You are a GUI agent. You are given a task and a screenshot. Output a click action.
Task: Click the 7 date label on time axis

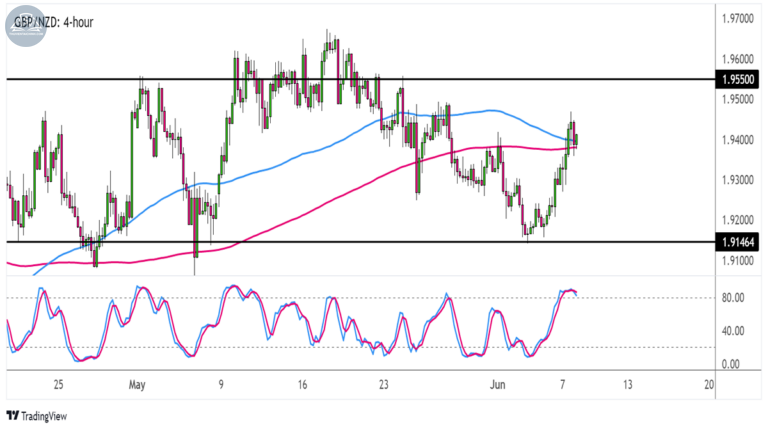[563, 384]
